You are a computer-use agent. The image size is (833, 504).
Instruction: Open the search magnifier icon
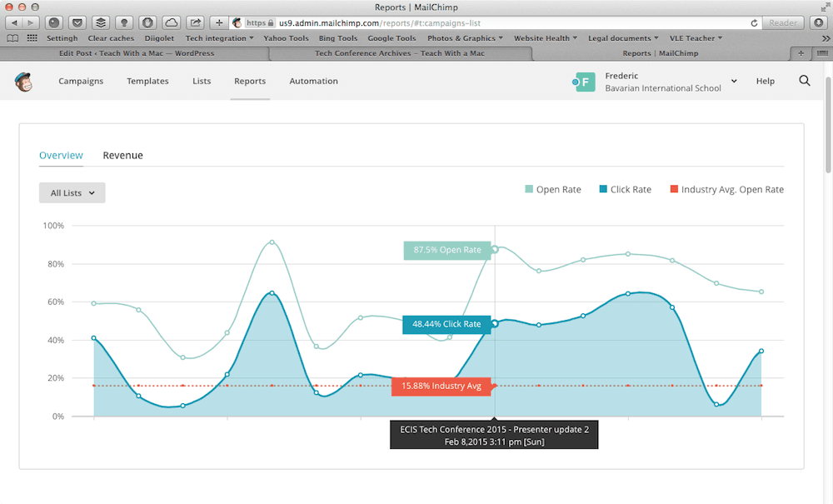coord(804,81)
